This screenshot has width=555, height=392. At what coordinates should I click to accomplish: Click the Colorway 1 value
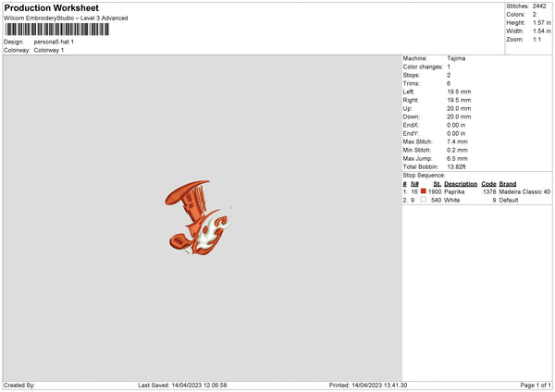[49, 50]
